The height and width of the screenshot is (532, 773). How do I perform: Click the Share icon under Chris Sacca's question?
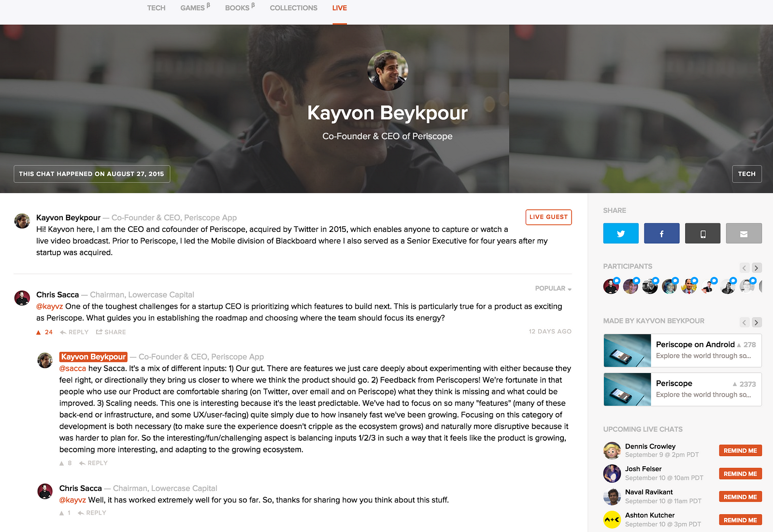coord(111,332)
